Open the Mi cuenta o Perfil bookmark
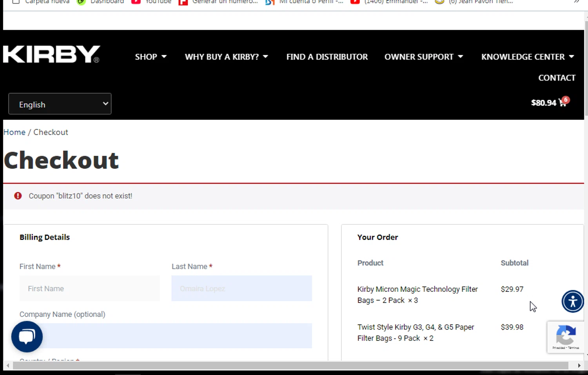Viewport: 588px width, 375px height. pyautogui.click(x=305, y=2)
